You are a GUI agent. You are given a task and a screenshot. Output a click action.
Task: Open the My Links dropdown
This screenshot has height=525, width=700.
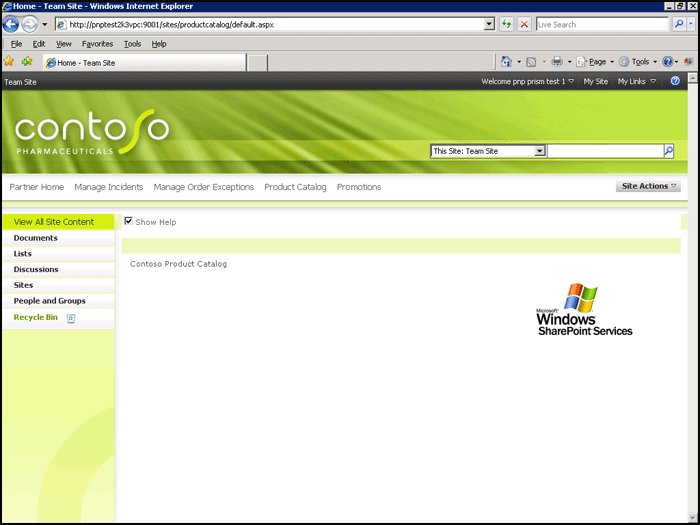tap(637, 81)
